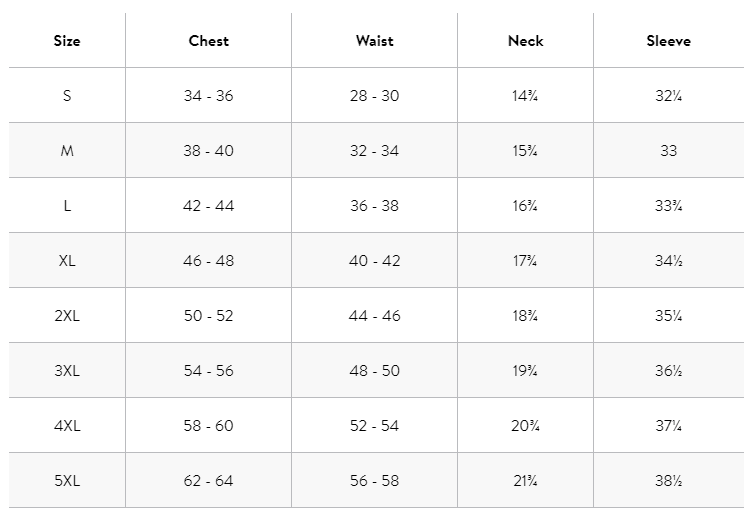Click the 58 - 60 chest cell
The height and width of the screenshot is (515, 755).
point(208,426)
